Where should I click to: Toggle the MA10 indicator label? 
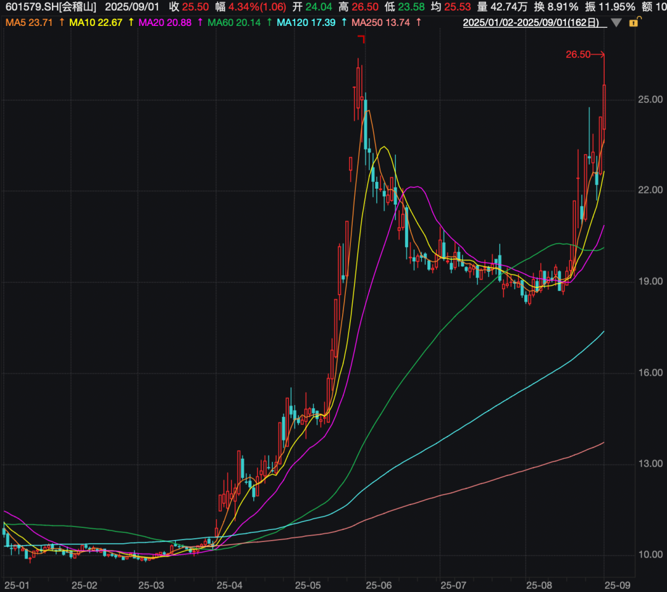[x=95, y=22]
